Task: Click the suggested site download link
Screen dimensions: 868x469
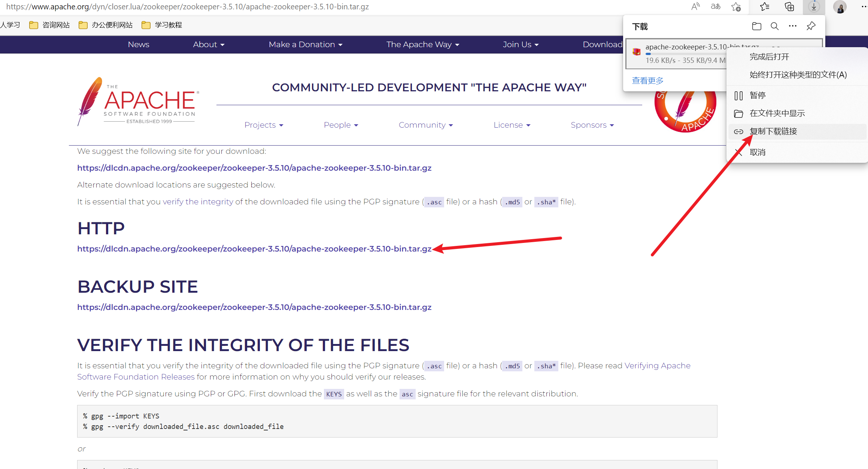Action: 254,168
